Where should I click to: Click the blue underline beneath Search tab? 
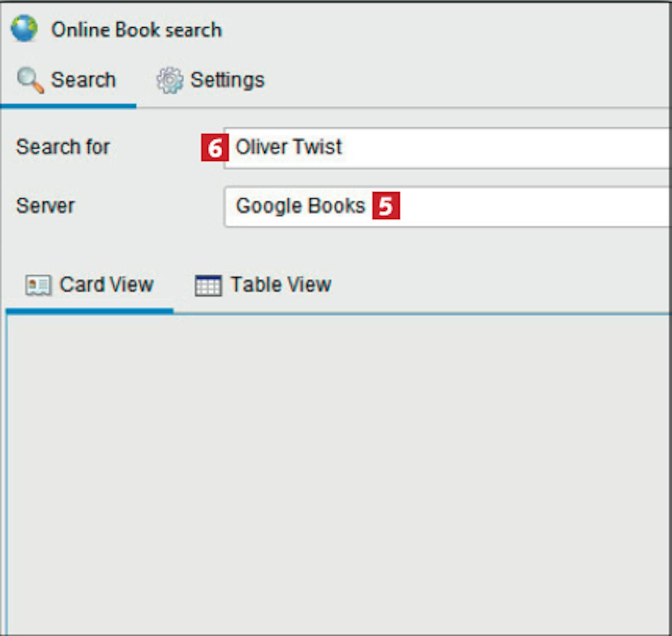tap(68, 106)
